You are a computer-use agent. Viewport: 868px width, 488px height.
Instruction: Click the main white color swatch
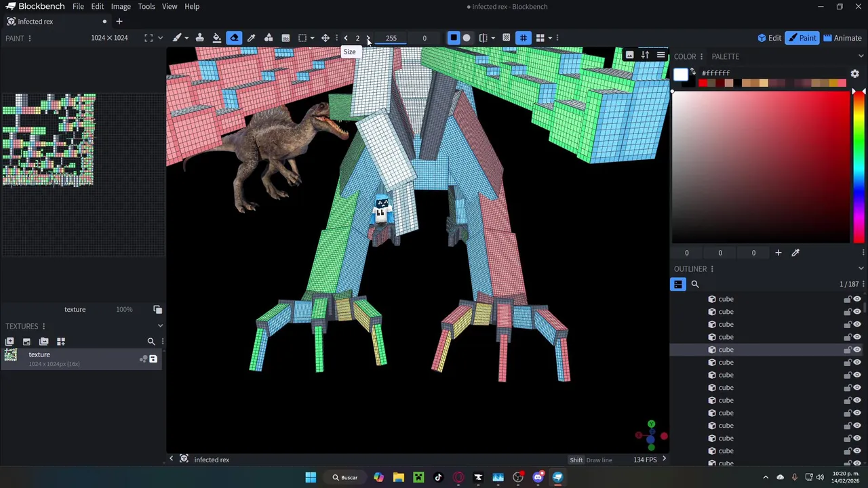click(681, 74)
